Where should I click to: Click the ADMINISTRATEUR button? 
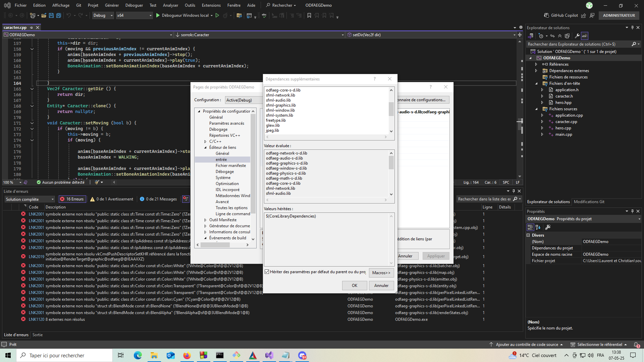pyautogui.click(x=619, y=15)
